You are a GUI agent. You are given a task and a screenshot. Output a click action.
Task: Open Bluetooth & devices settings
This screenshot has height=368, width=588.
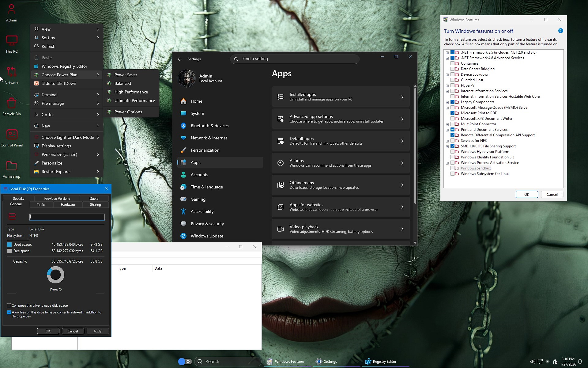click(x=209, y=126)
